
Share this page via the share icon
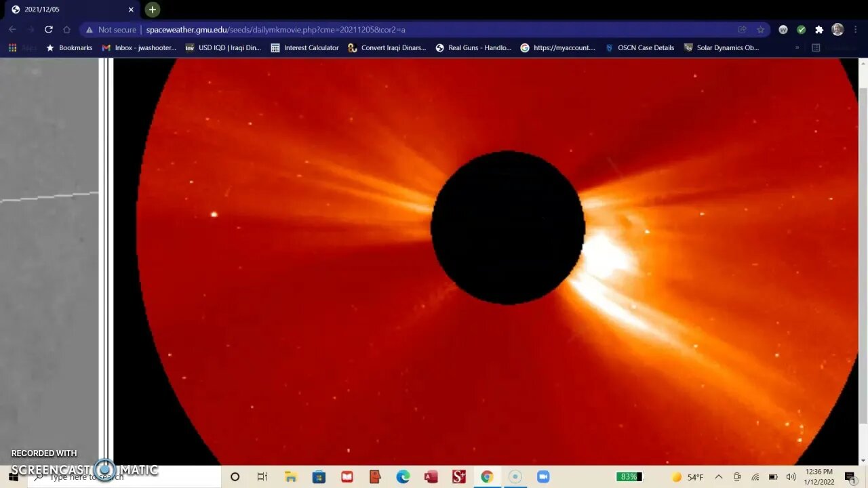click(743, 30)
